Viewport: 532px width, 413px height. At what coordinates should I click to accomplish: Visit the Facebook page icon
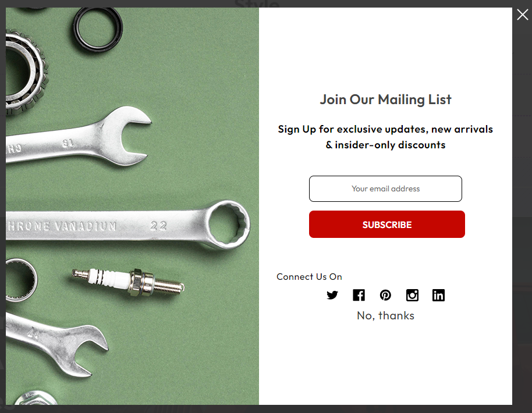coord(359,295)
